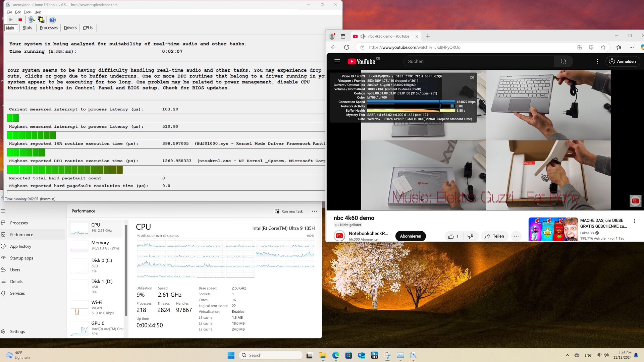The width and height of the screenshot is (644, 362).
Task: Select Disk 0 (C:) performance entry
Action: [96, 265]
